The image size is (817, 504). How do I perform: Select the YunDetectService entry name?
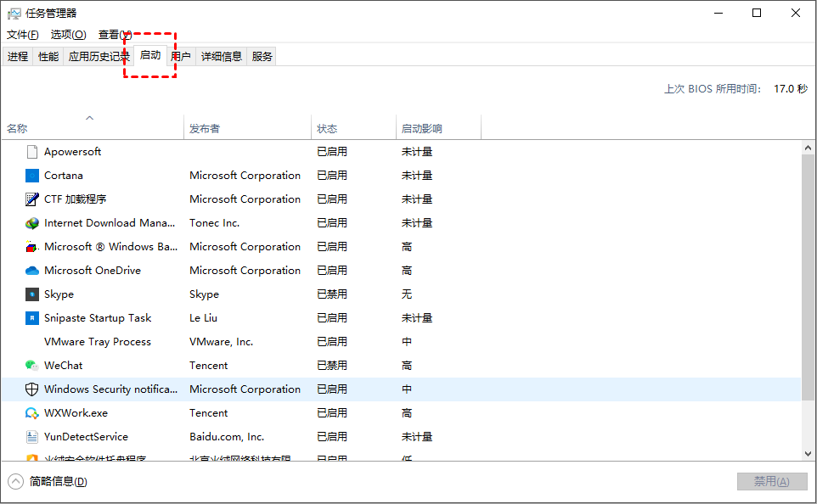(x=86, y=436)
